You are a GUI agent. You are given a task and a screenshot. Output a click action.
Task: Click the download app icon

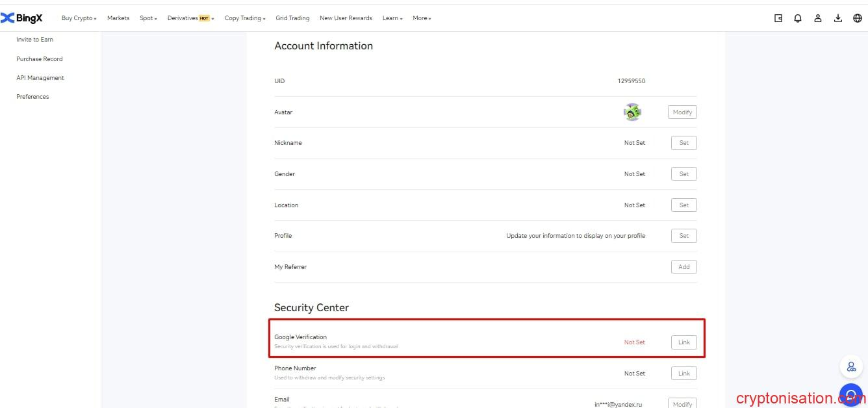click(x=838, y=18)
